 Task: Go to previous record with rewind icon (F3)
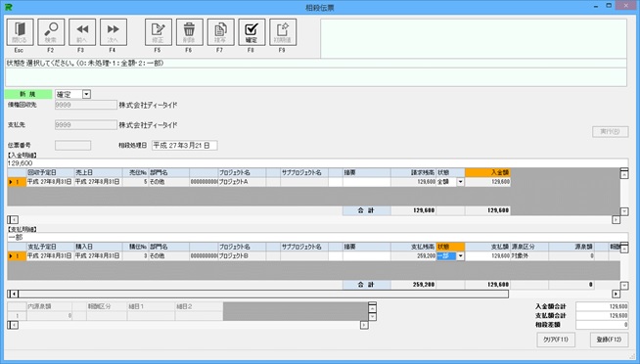coord(82,32)
